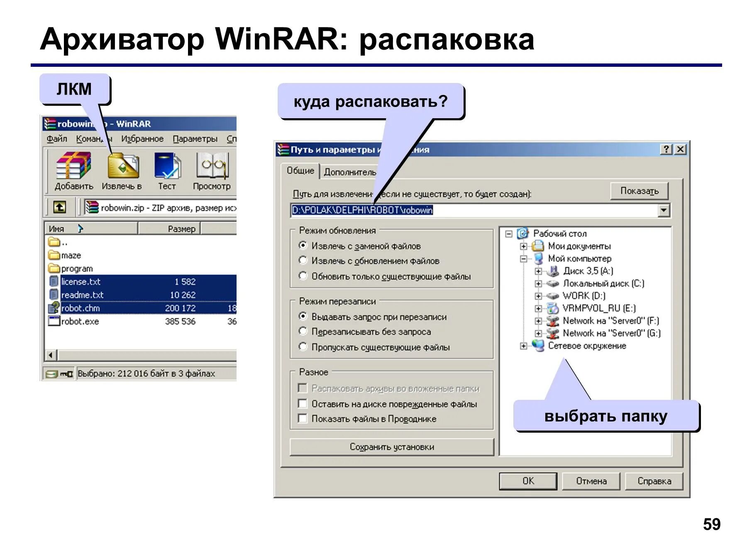
Task: Sort file list by Размер column header
Action: [169, 229]
